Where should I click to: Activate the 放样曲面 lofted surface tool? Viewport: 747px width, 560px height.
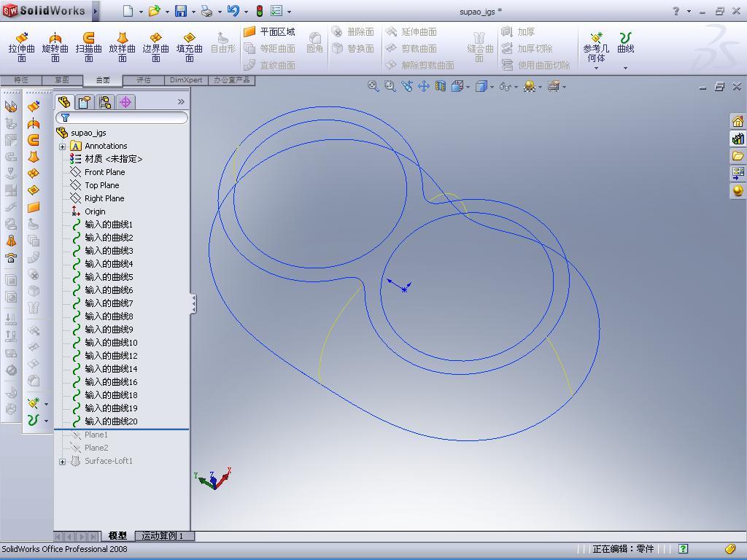122,47
